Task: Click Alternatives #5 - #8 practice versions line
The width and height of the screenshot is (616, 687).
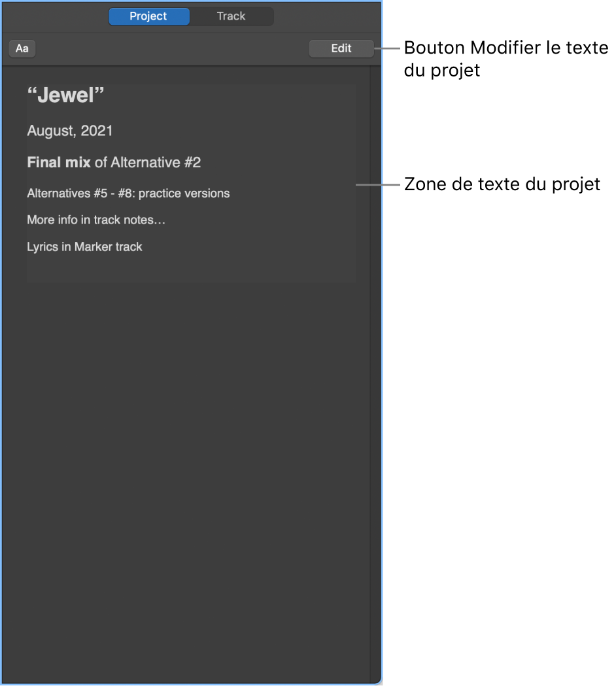Action: 128,193
